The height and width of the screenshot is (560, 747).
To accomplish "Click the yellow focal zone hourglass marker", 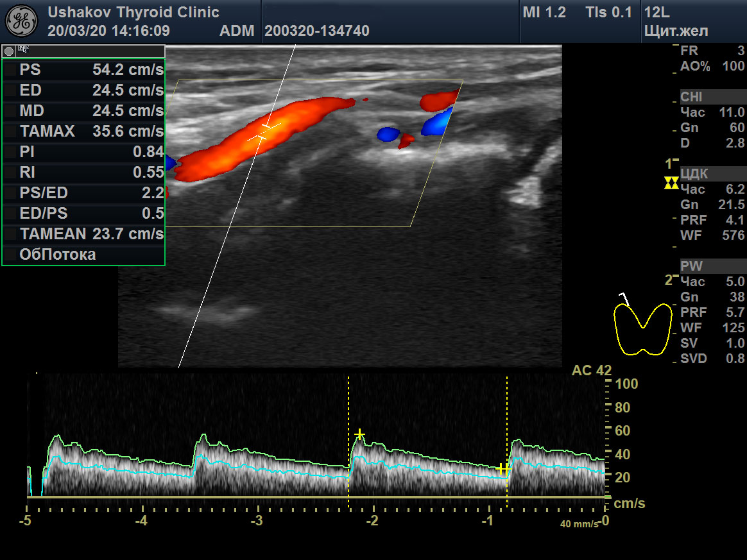I will pyautogui.click(x=671, y=183).
